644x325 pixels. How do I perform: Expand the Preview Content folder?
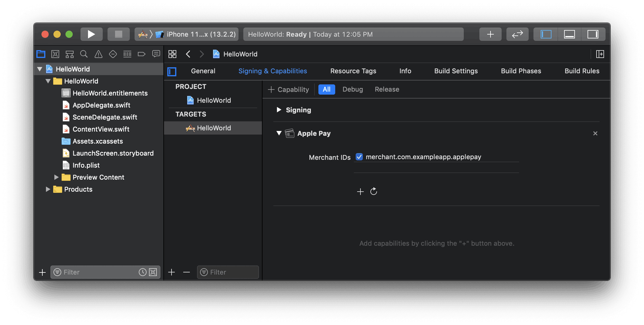(x=56, y=177)
